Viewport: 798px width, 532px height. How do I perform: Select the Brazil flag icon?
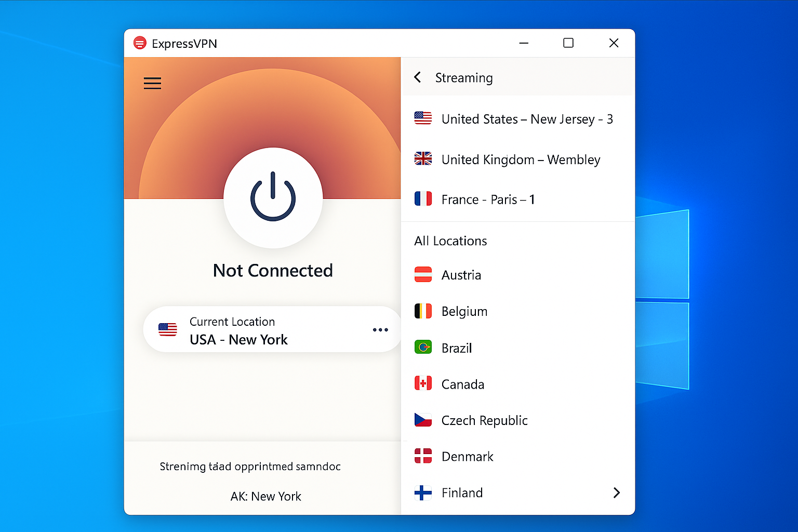(x=423, y=347)
